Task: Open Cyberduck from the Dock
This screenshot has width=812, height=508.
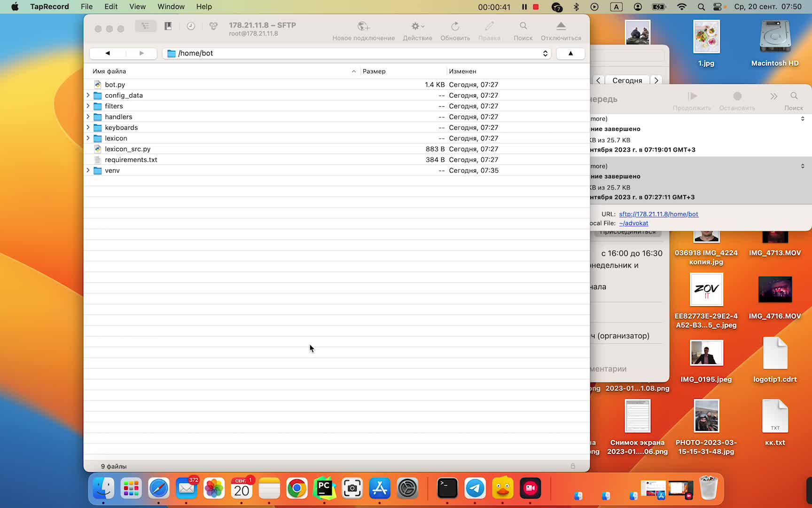Action: tap(503, 488)
